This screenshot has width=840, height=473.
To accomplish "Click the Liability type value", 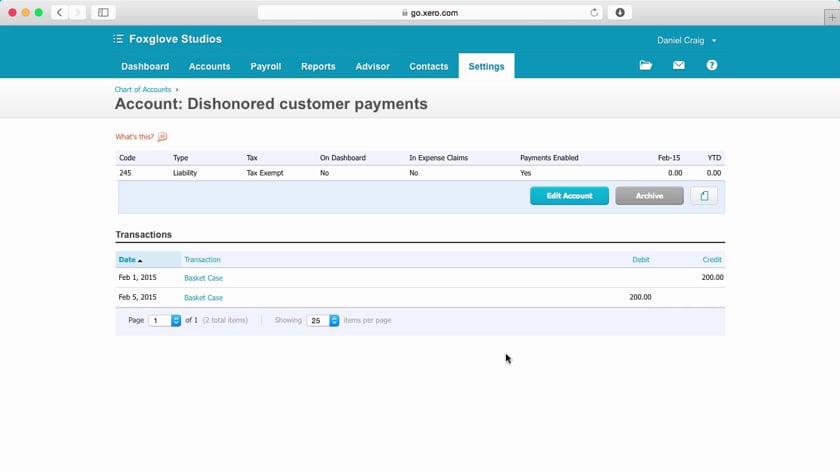I will pos(185,173).
